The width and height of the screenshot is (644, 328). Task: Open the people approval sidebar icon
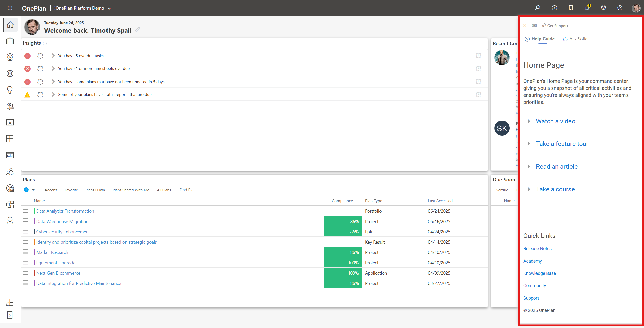pyautogui.click(x=10, y=172)
